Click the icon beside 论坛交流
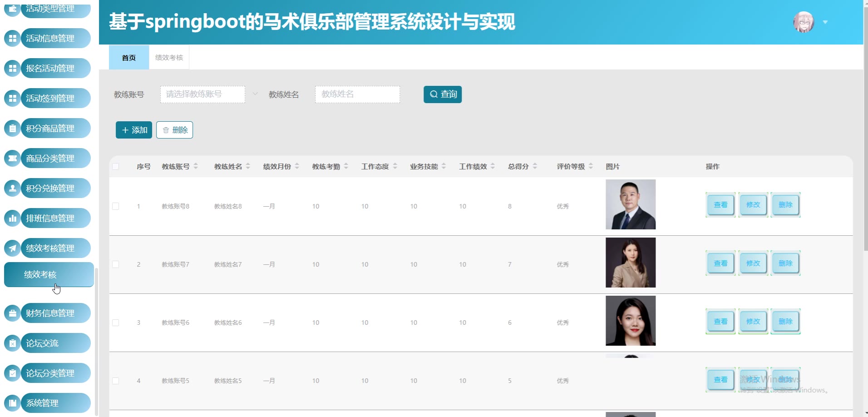Viewport: 868px width, 417px height. 12,343
